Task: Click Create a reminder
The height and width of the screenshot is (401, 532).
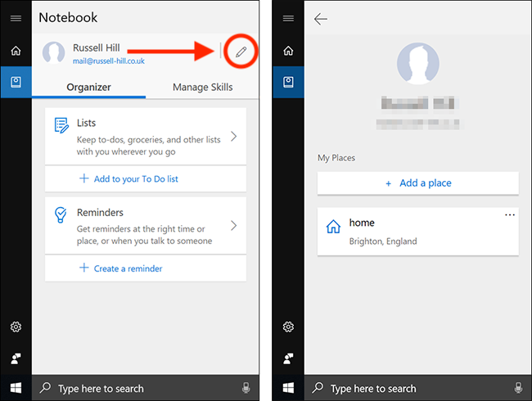Action: point(146,268)
